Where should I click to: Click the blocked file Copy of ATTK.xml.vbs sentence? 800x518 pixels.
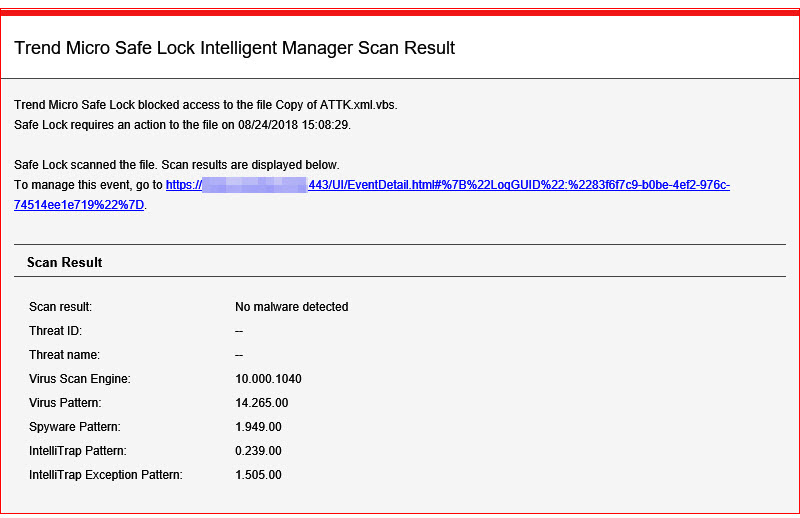(212, 104)
